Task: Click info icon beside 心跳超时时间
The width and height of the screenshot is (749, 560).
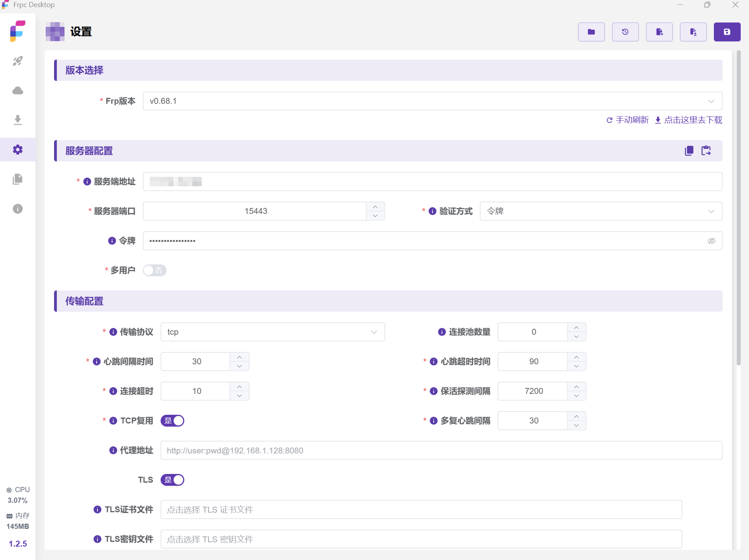Action: point(434,361)
